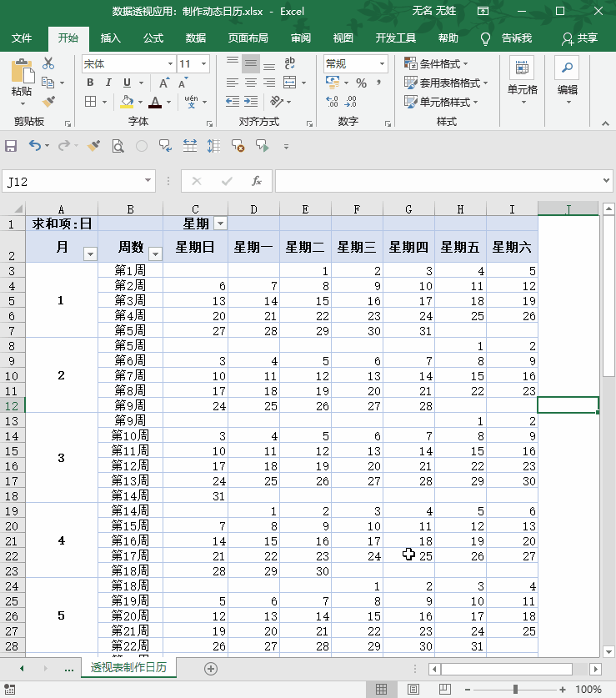Click the 共享 share button
The image size is (616, 698).
click(579, 38)
